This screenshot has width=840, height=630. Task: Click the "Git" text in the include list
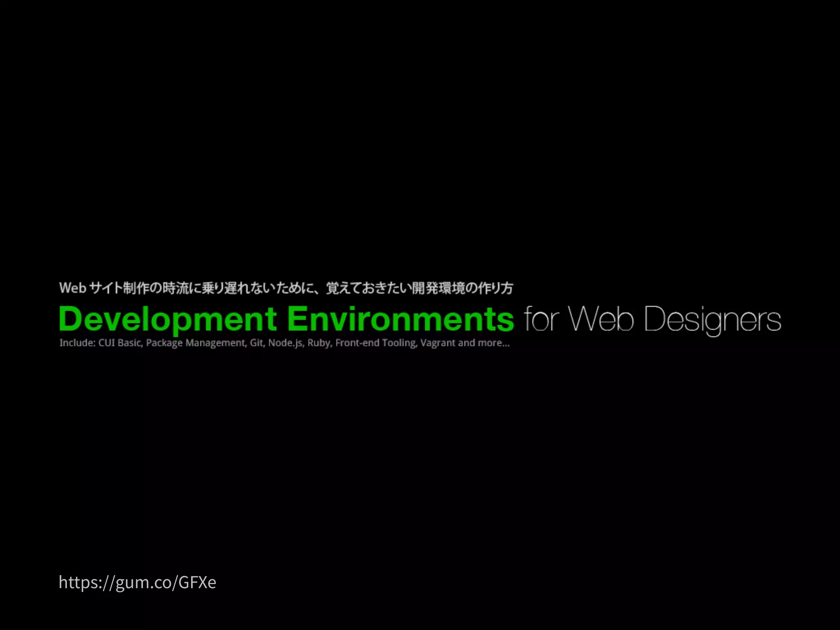tap(256, 343)
